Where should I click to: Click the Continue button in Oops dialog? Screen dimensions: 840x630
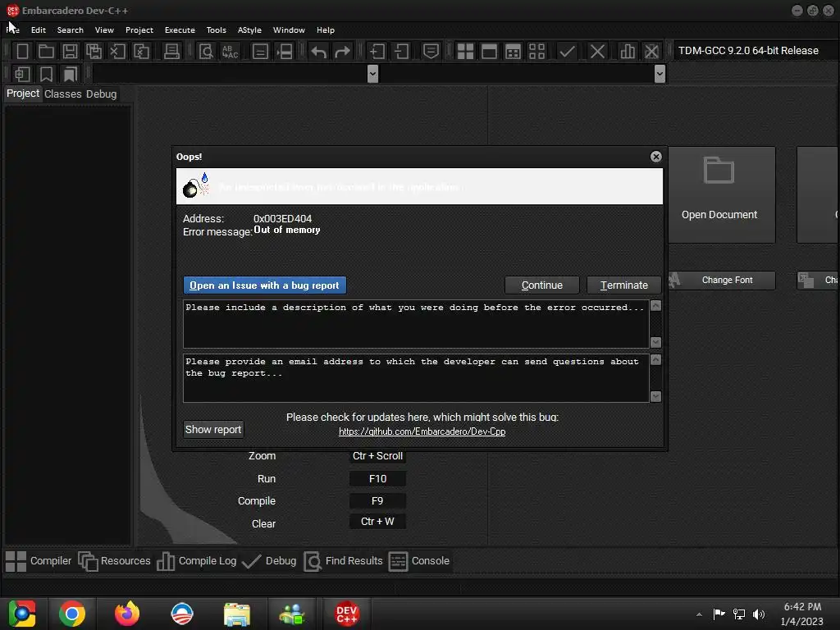[541, 285]
